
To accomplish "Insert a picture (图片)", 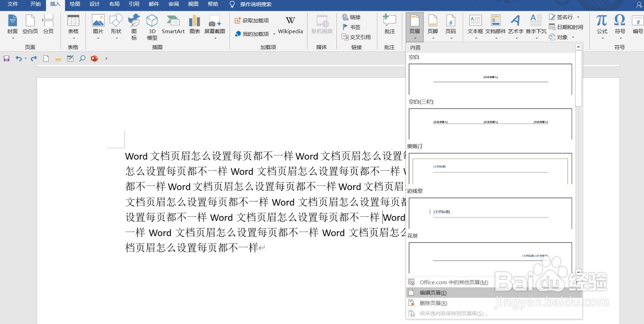I will click(x=98, y=26).
